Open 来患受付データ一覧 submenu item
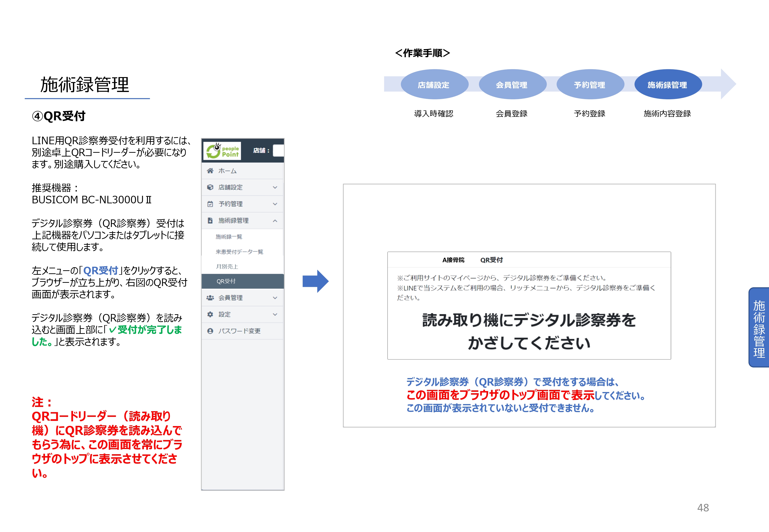 (x=239, y=252)
